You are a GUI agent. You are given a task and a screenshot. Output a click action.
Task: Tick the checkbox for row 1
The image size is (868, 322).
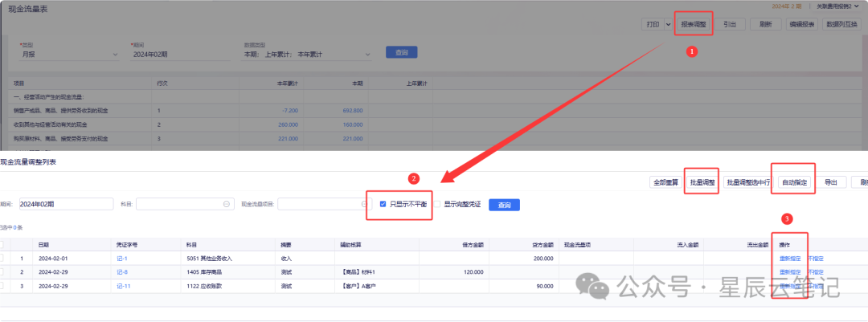(2, 259)
